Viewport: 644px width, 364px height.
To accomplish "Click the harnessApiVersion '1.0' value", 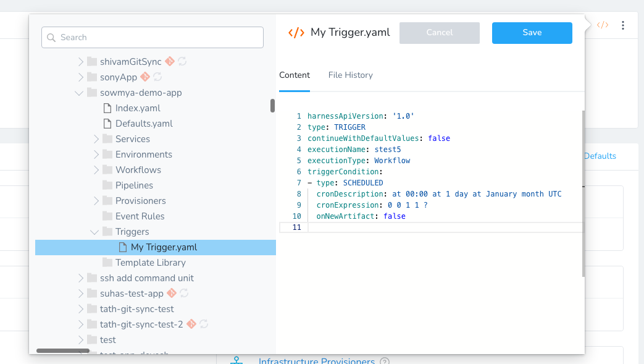I will tap(403, 116).
